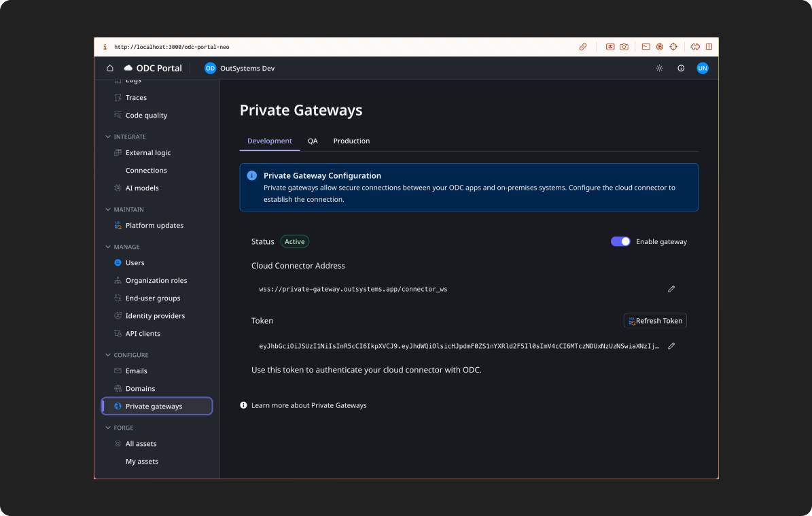Click the Code quality sidebar icon

pos(118,115)
